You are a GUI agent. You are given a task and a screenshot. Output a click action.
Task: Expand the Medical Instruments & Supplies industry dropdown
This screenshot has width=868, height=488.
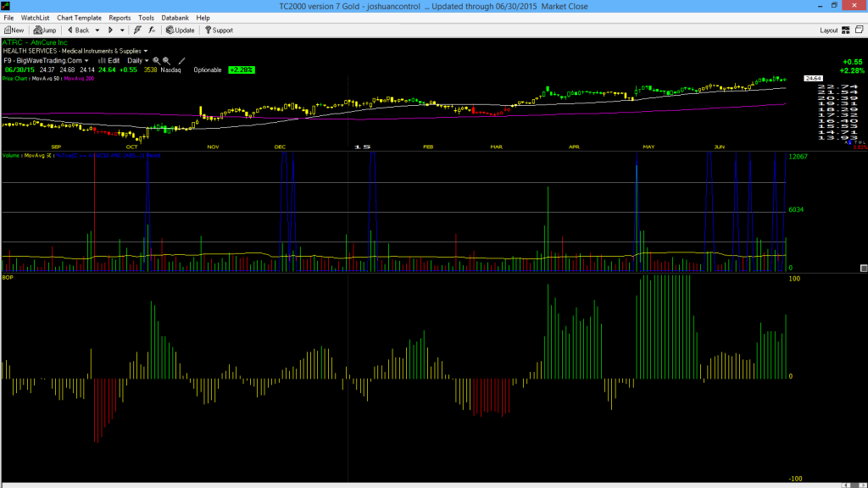tap(146, 51)
